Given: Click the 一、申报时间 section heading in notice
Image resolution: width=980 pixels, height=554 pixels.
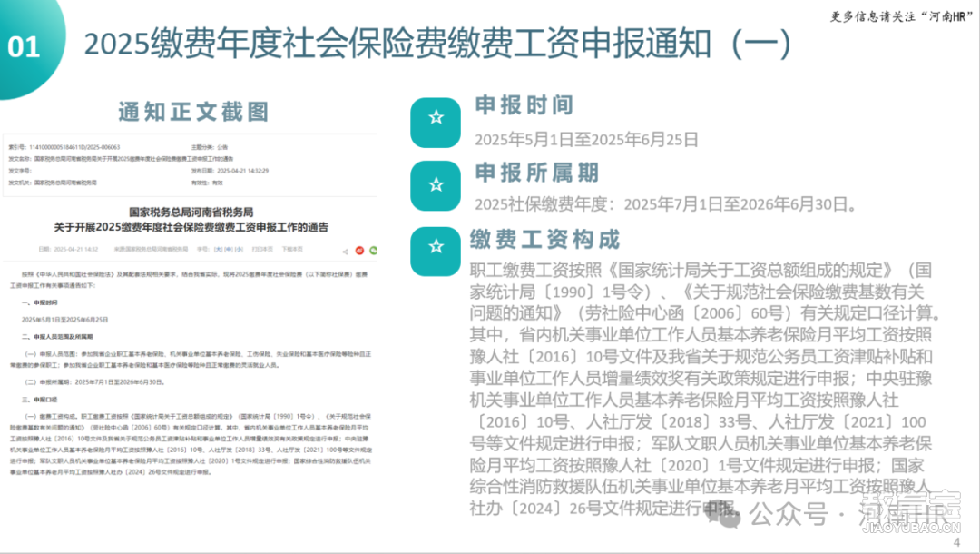Looking at the screenshot, I should (x=39, y=302).
